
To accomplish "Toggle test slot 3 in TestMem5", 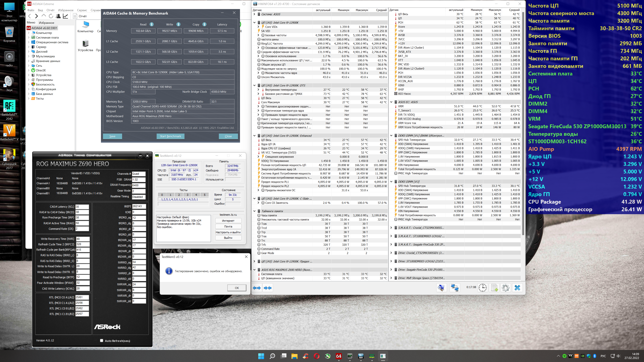I will [187, 195].
